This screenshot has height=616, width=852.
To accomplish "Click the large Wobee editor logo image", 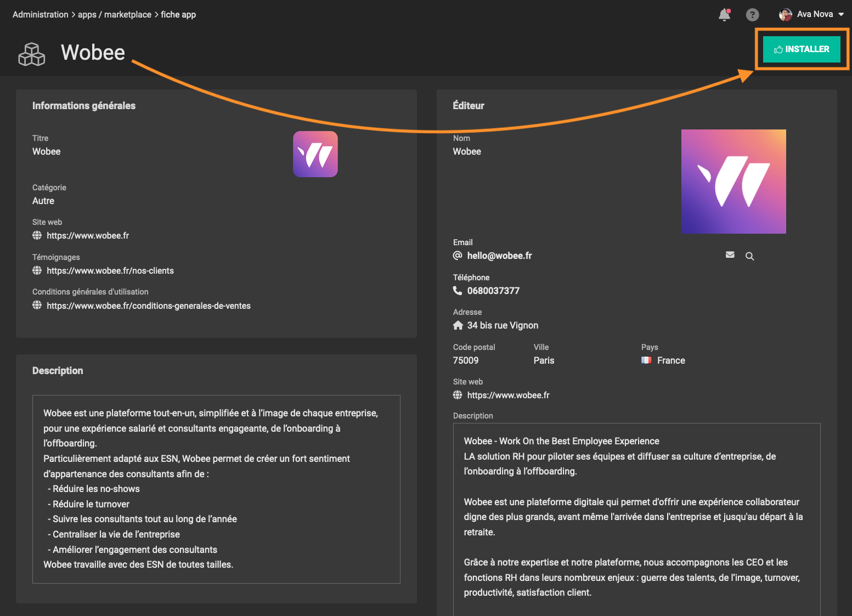I will coord(733,182).
